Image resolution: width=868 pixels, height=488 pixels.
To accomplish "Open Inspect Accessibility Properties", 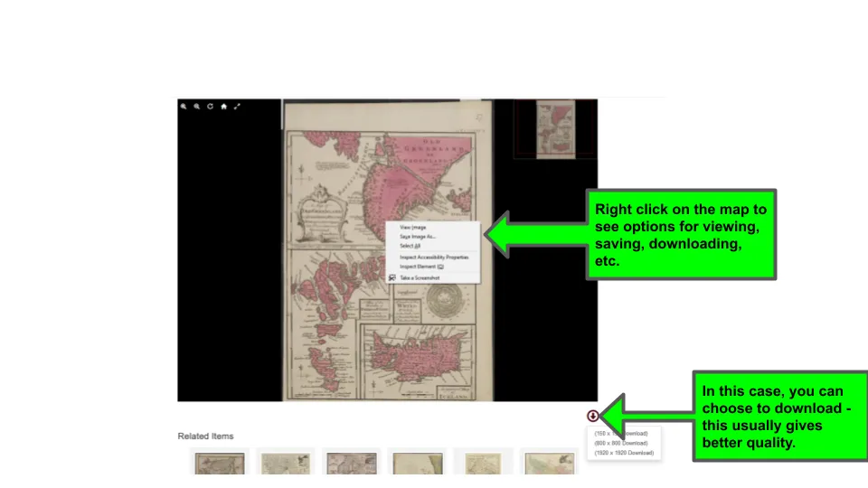I will click(x=434, y=258).
